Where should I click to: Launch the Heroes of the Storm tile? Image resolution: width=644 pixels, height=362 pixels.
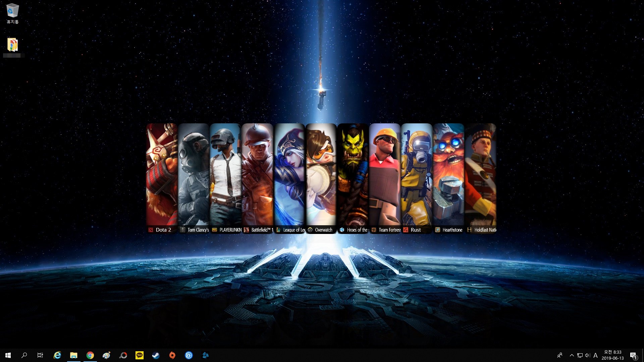[x=353, y=178]
